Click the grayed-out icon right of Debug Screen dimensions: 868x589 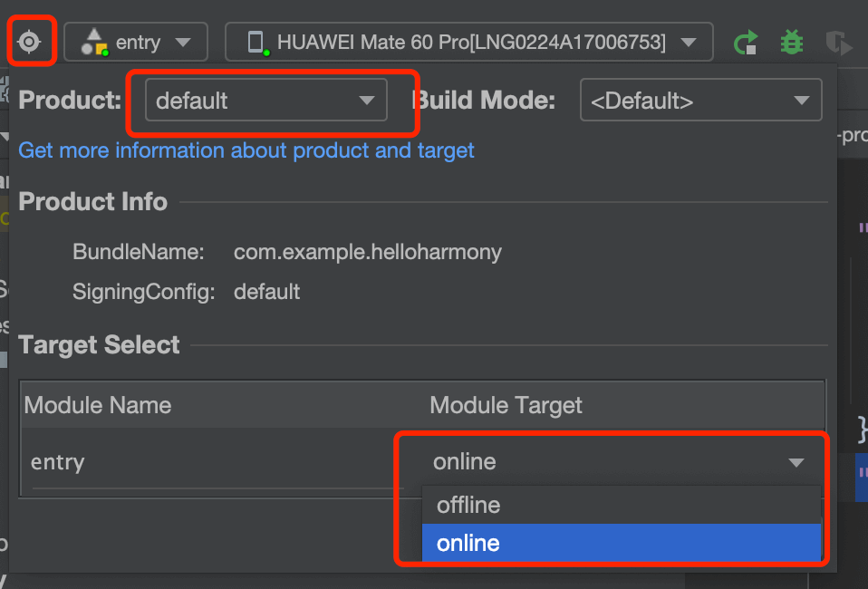pyautogui.click(x=839, y=43)
